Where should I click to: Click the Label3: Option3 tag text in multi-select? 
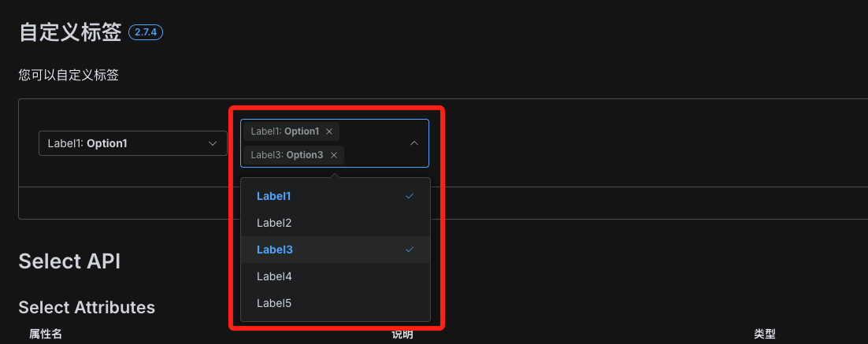[x=287, y=155]
